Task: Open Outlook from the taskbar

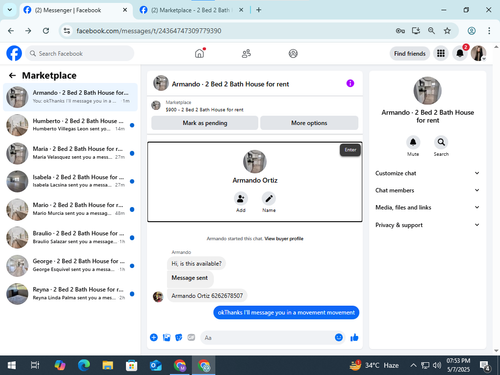Action: [156, 365]
